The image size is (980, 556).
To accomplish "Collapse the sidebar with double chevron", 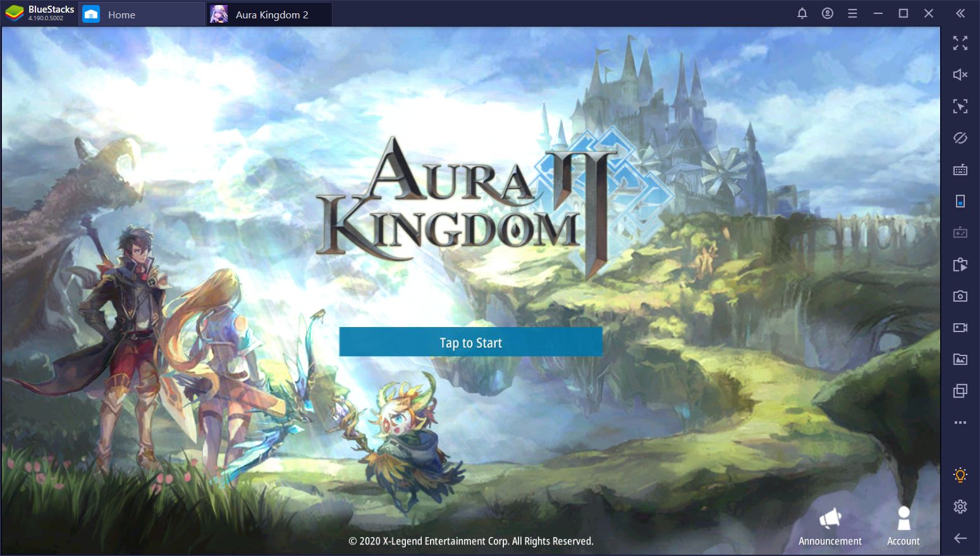I will pyautogui.click(x=960, y=13).
